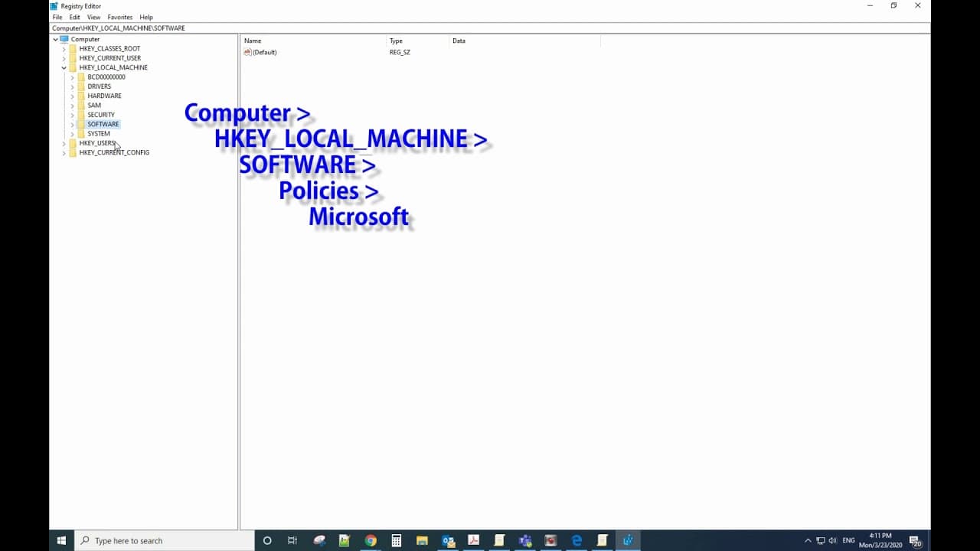Open the File menu
This screenshot has height=551, width=980.
point(57,17)
